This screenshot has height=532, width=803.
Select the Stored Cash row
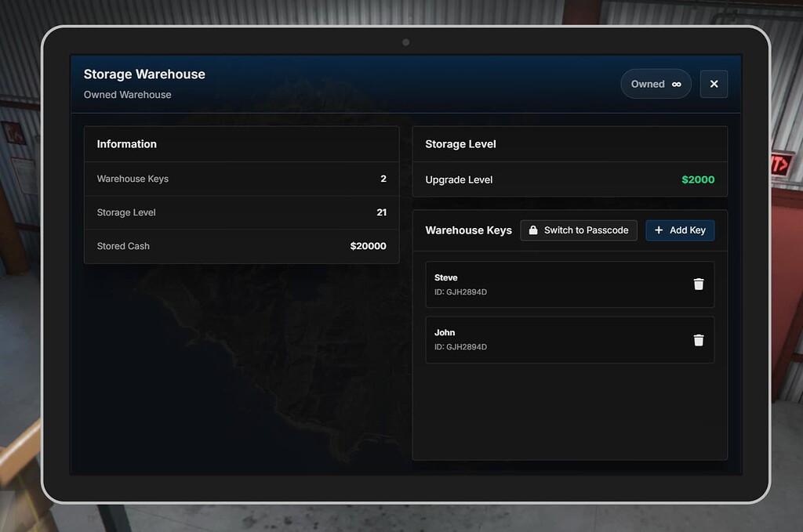click(241, 246)
